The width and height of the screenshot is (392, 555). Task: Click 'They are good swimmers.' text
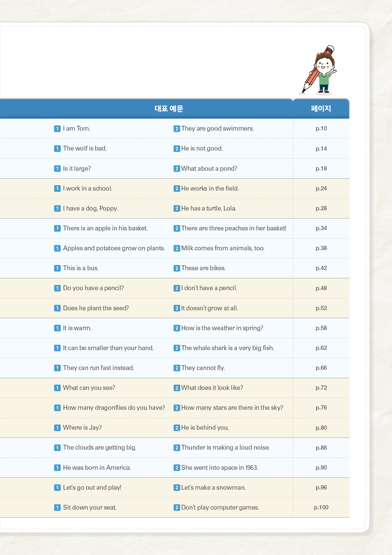[x=218, y=129]
